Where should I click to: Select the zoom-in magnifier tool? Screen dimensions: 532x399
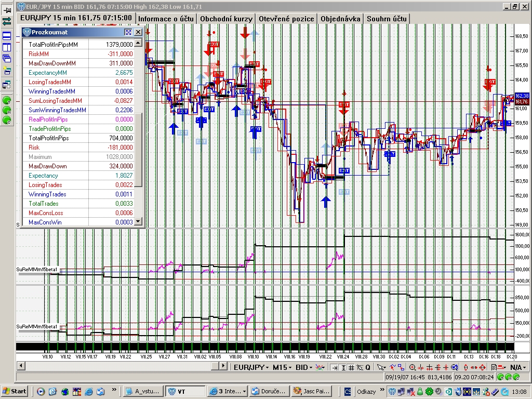click(412, 367)
